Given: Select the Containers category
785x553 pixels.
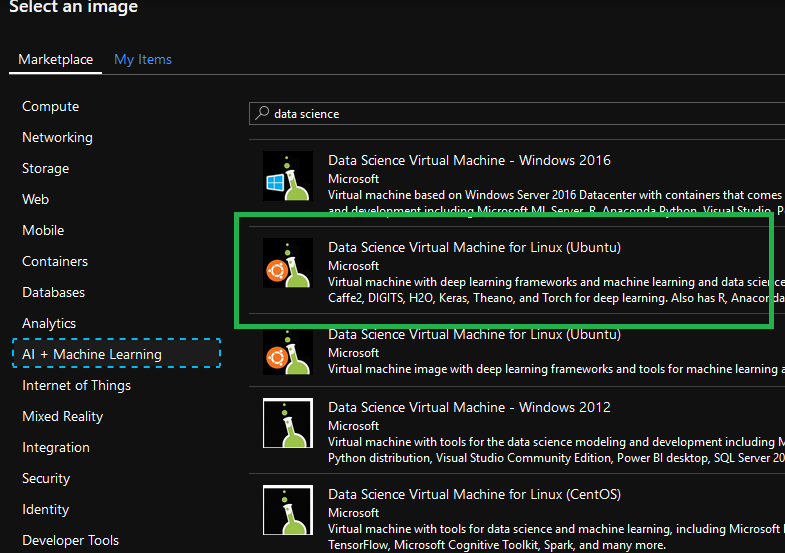Looking at the screenshot, I should (x=55, y=261).
